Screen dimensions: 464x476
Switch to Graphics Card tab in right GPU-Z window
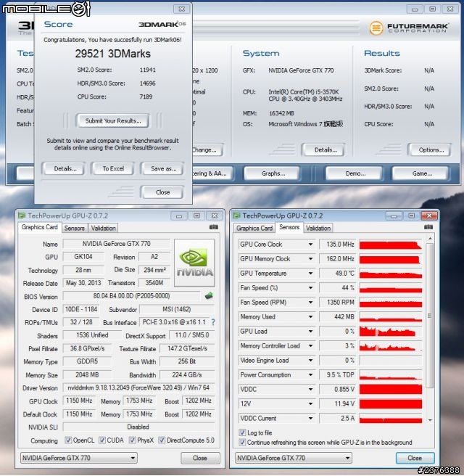pos(254,228)
